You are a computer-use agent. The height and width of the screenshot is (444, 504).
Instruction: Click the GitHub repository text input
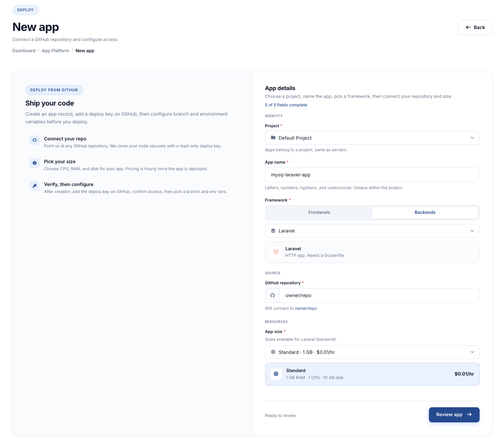pyautogui.click(x=379, y=295)
